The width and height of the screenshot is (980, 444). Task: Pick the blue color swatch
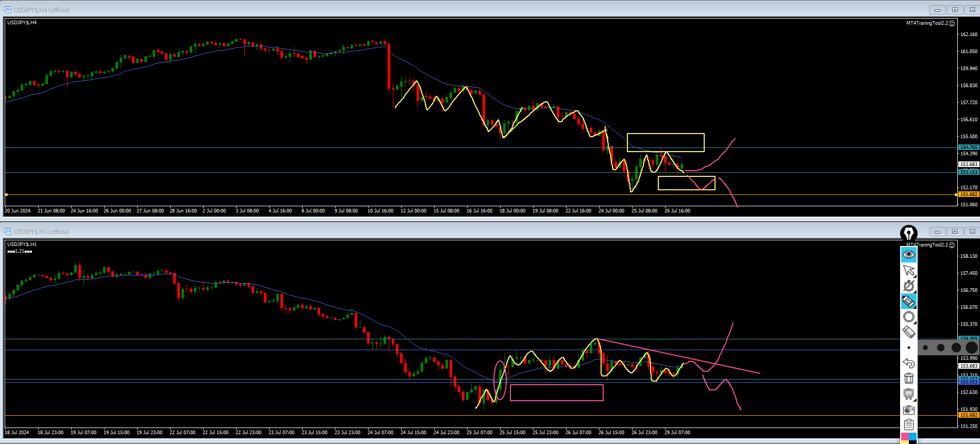pos(913,437)
